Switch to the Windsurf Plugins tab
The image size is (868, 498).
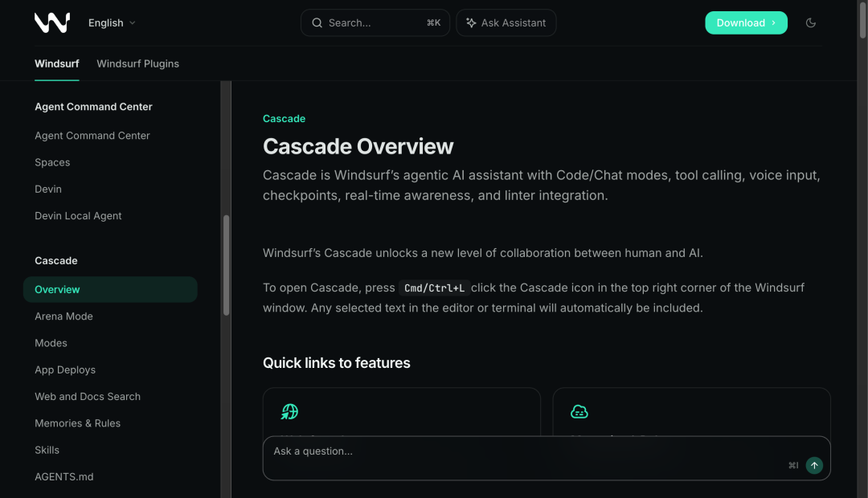coord(138,63)
